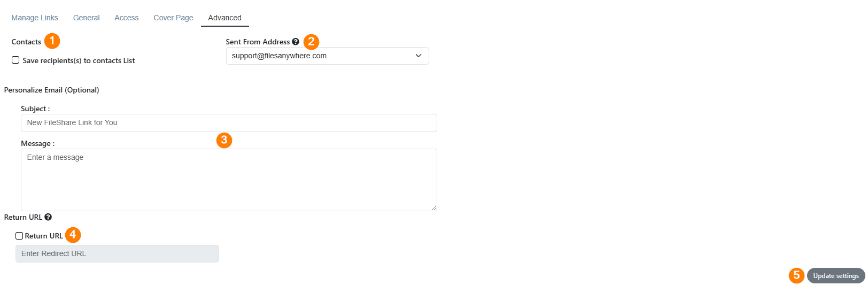Click the Enter Redirect URL field
Image resolution: width=868 pixels, height=293 pixels.
117,253
